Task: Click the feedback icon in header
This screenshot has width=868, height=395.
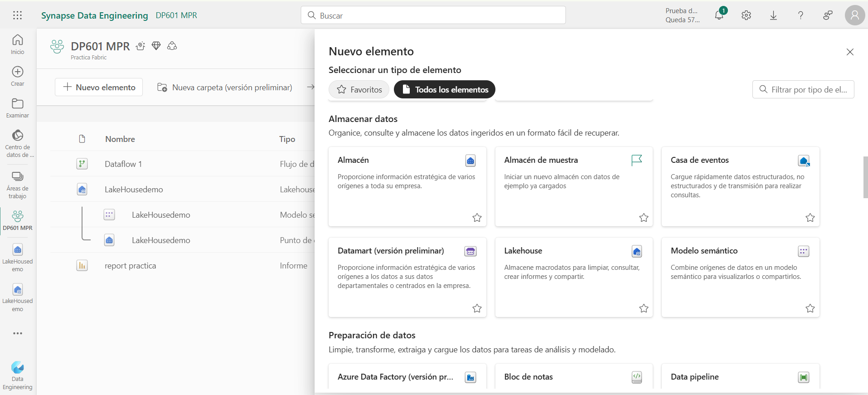Action: click(x=828, y=15)
